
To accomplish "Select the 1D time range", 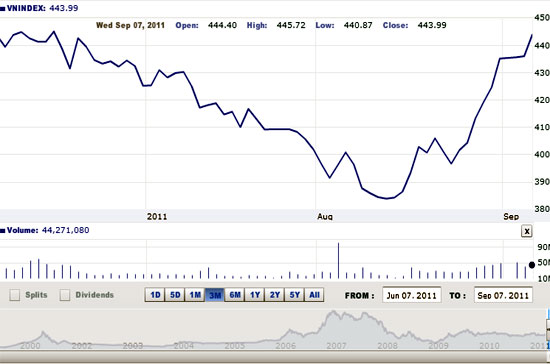I will point(155,295).
